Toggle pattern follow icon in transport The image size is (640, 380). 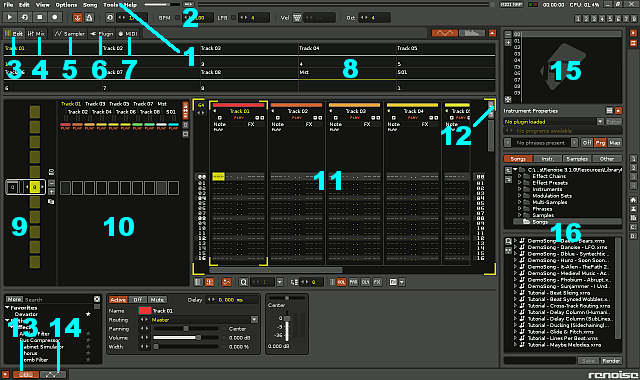(x=77, y=18)
